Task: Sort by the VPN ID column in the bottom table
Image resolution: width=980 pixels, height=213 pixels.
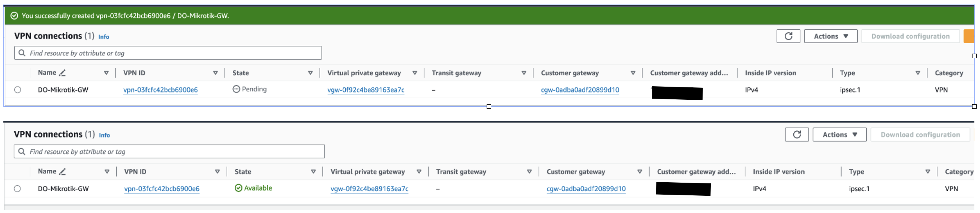Action: pyautogui.click(x=217, y=172)
